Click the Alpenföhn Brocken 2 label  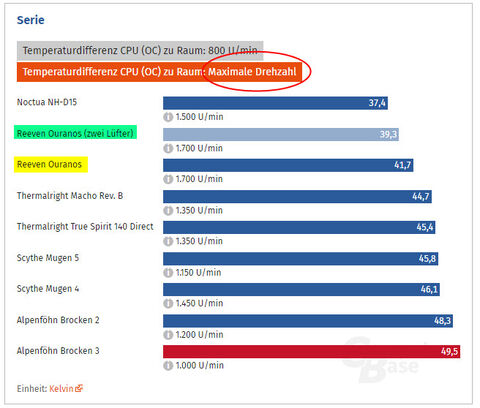(58, 320)
